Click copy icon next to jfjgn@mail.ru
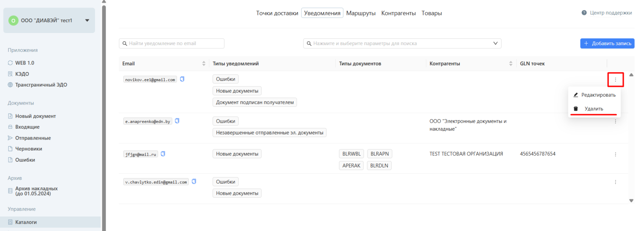 click(163, 154)
